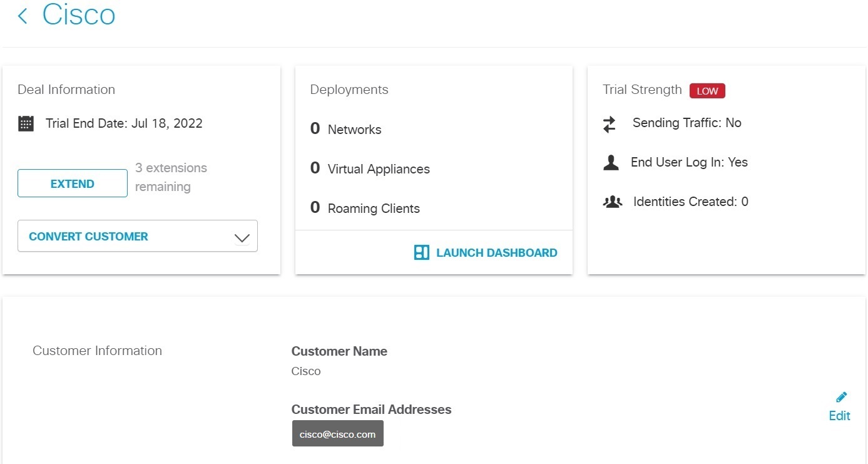
Task: Click the Launch Dashboard panel icon
Action: tap(422, 253)
